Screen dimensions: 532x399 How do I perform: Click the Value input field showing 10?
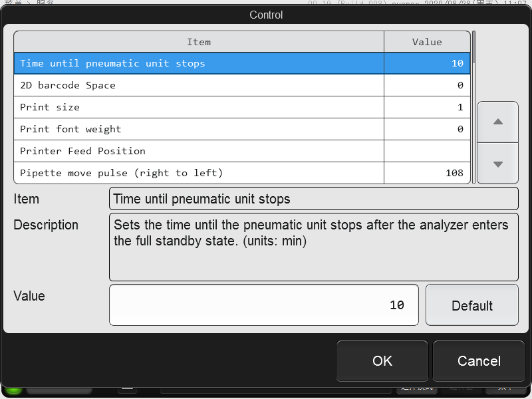(x=264, y=305)
